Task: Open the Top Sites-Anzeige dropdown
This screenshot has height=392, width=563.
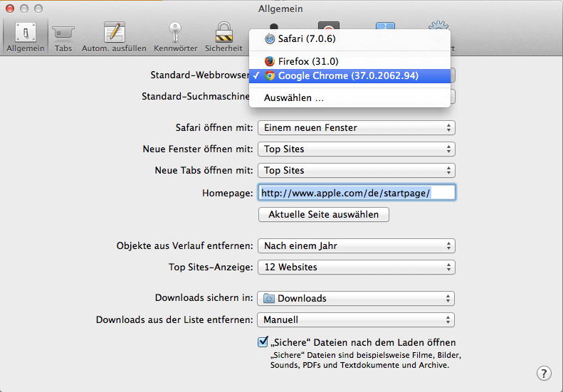Action: 356,267
